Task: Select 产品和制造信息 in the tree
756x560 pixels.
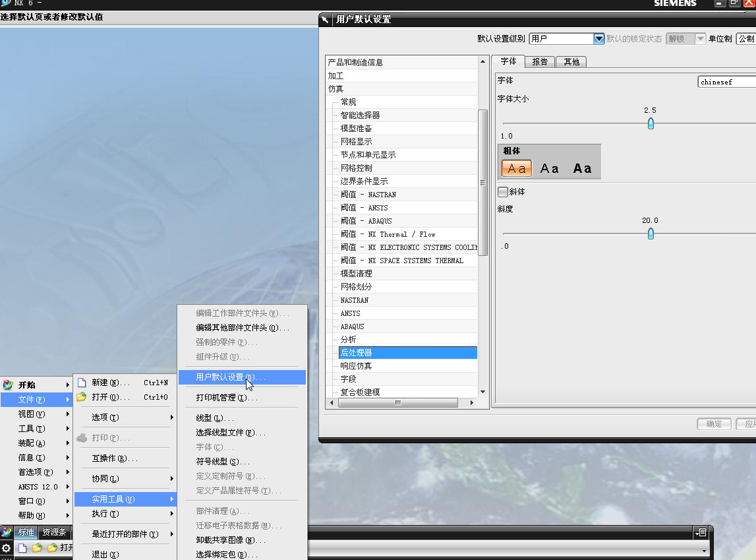Action: point(401,62)
